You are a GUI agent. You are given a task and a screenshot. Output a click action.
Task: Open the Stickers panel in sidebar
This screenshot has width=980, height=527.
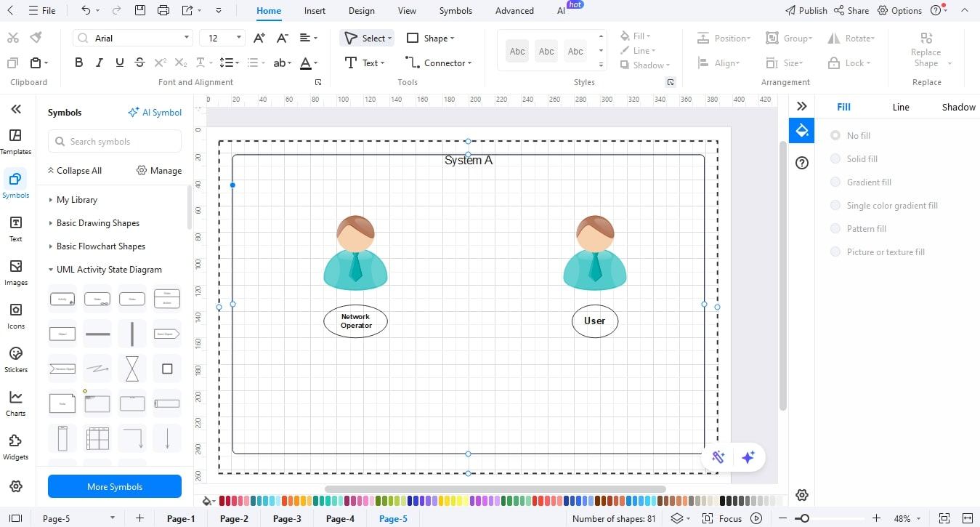coord(15,360)
